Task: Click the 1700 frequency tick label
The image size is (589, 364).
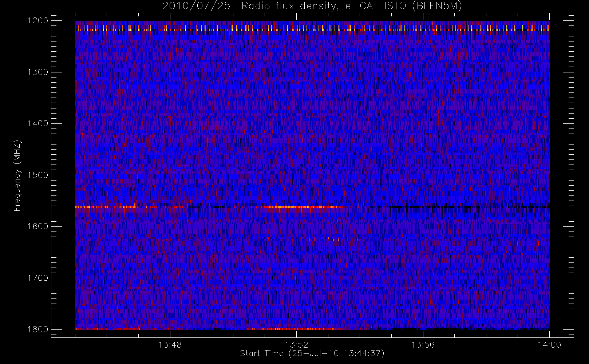Action: point(38,278)
